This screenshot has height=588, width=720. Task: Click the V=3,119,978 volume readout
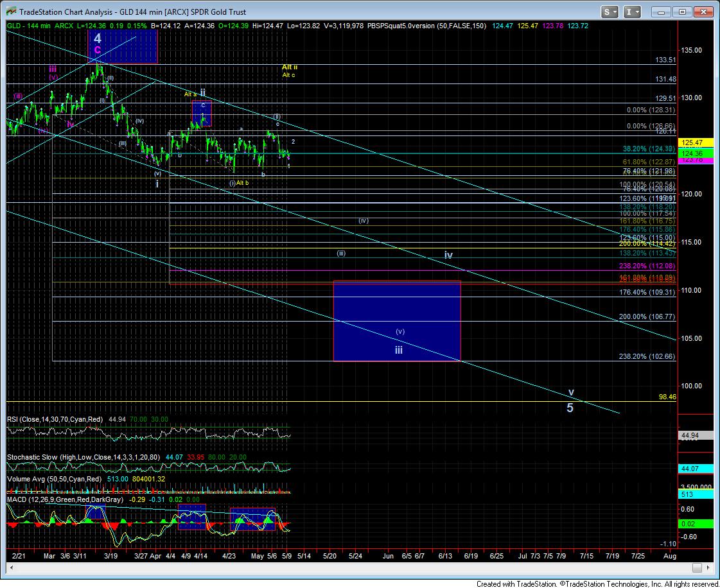[x=344, y=26]
